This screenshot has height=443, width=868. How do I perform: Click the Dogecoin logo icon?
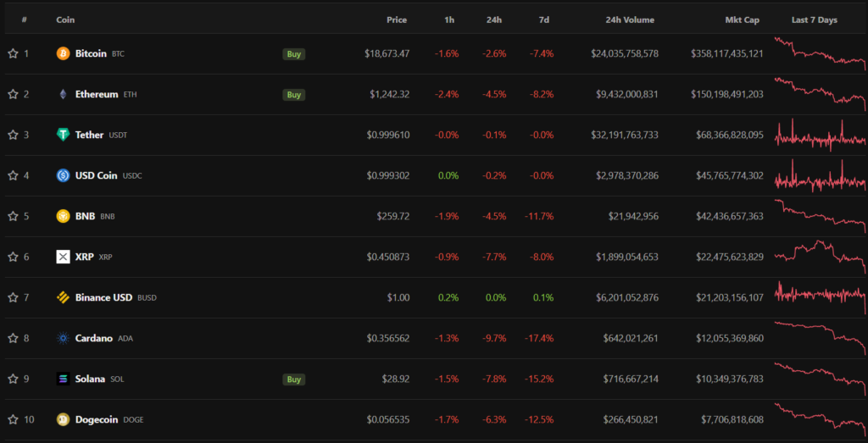(x=63, y=419)
